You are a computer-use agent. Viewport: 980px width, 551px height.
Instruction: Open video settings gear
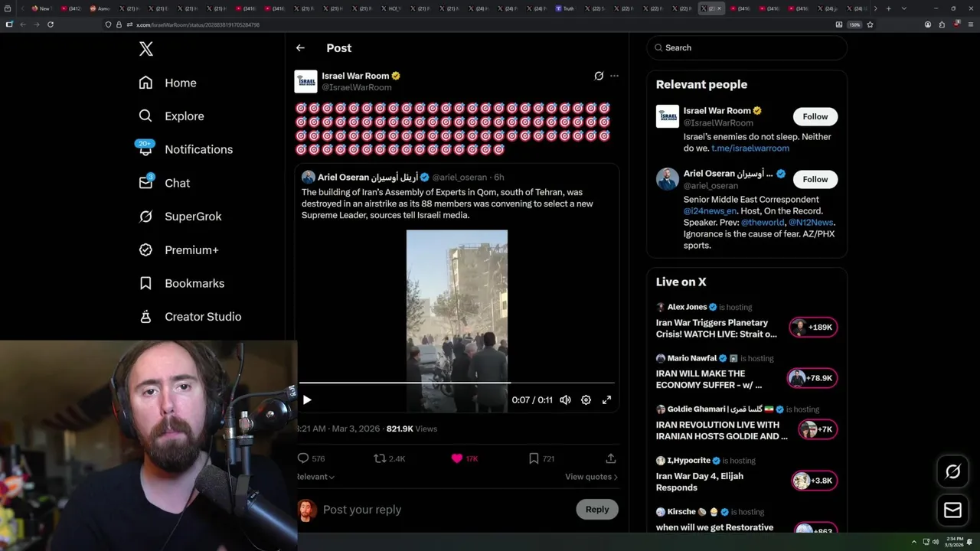[586, 399]
